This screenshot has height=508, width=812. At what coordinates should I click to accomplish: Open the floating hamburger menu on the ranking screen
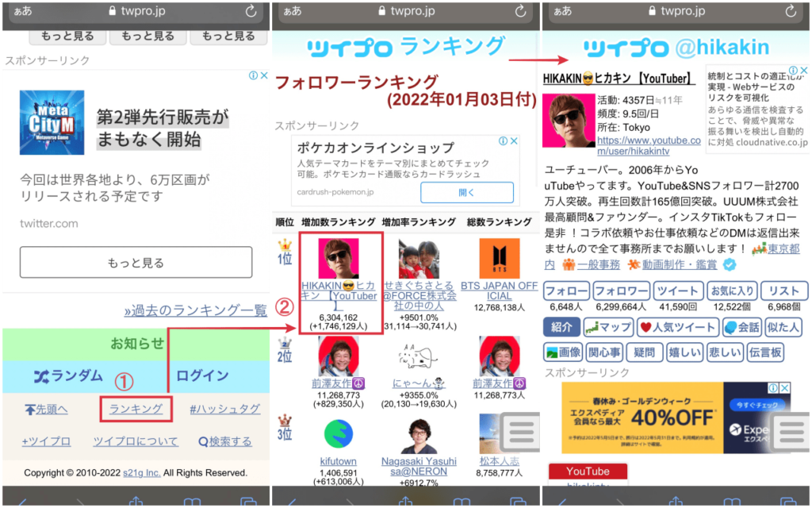pos(522,431)
